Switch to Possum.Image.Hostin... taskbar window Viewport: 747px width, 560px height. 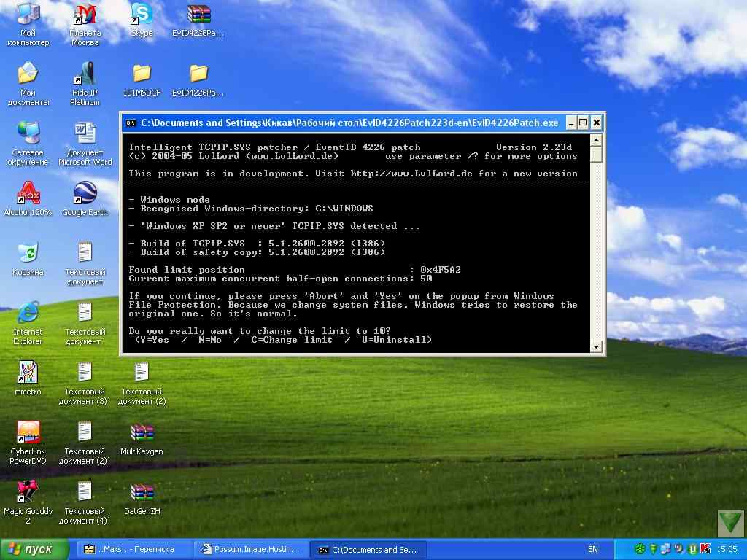coord(251,550)
